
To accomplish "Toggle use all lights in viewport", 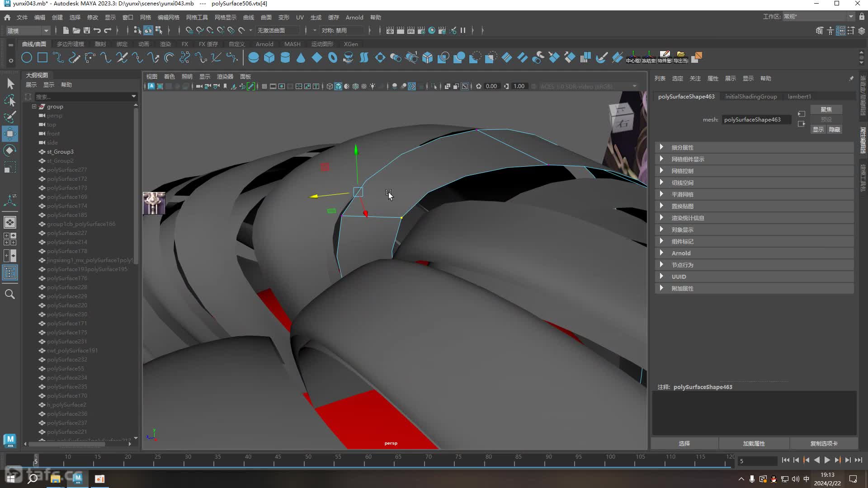I will tap(373, 86).
